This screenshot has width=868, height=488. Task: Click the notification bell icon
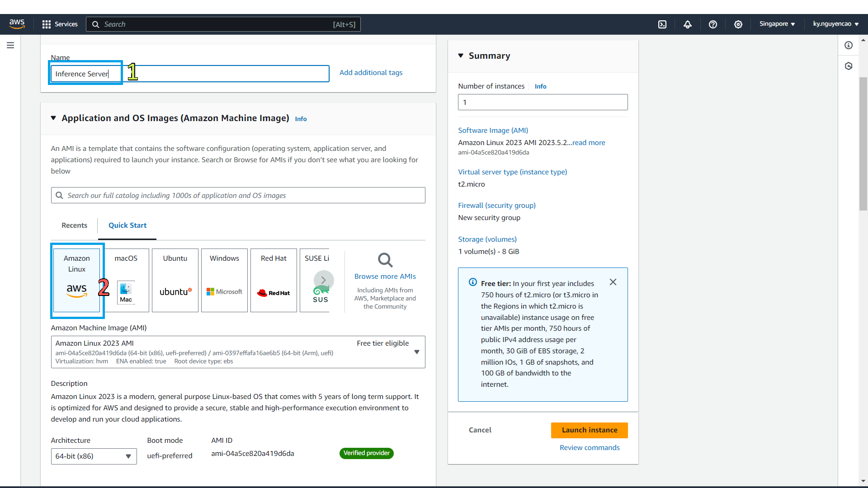pos(687,24)
